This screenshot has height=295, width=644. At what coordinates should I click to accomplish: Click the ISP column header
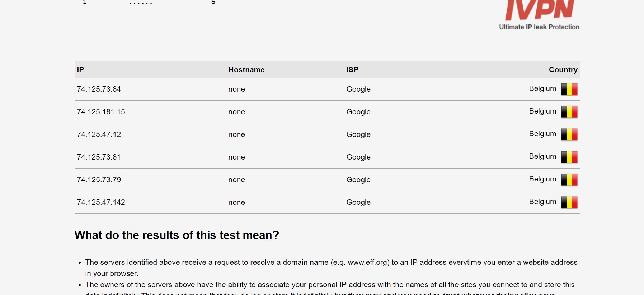(x=352, y=70)
